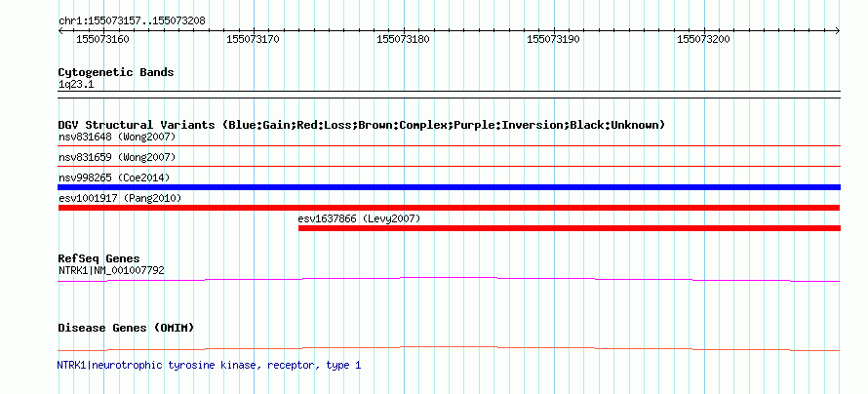Click ruler position 155073190
The width and height of the screenshot is (868, 394).
tap(553, 39)
